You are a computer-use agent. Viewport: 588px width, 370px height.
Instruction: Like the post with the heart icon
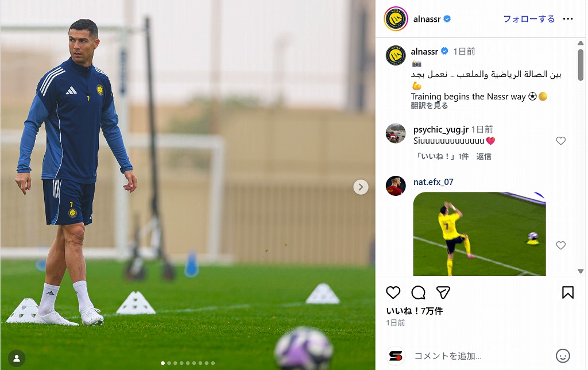(393, 292)
